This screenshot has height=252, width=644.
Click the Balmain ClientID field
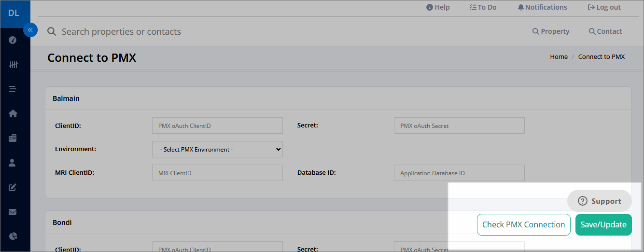tap(217, 126)
